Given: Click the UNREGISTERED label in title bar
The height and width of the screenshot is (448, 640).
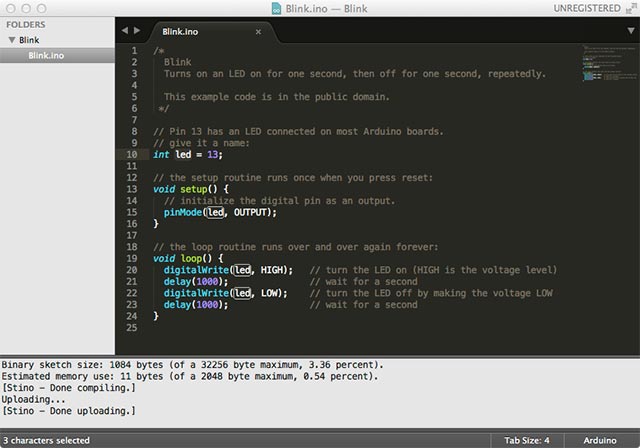Looking at the screenshot, I should click(x=587, y=9).
